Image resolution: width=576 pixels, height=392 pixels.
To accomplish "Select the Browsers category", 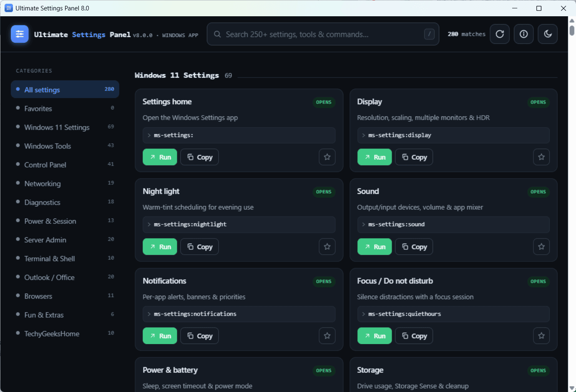I will click(65, 296).
